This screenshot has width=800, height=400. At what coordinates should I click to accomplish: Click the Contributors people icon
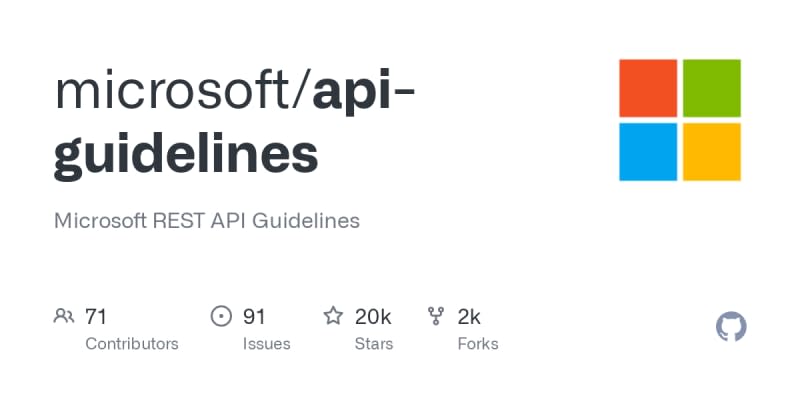[x=65, y=317]
